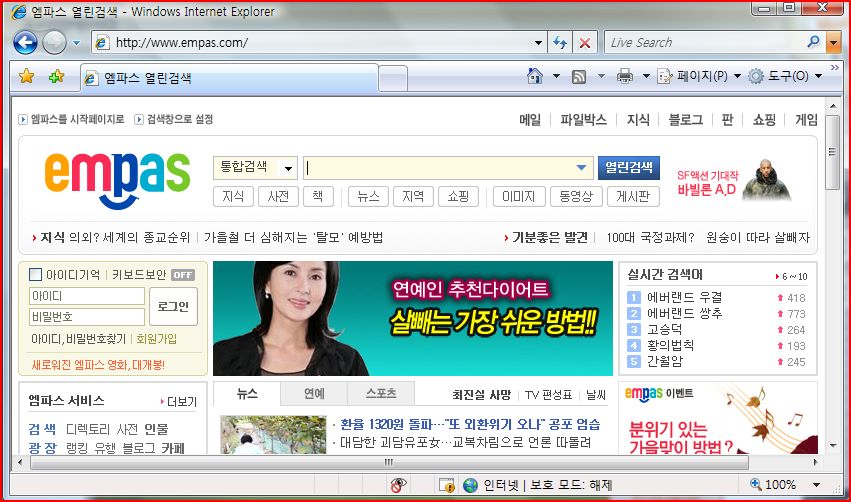Click the 아이디 input field
Image resolution: width=851 pixels, height=502 pixels.
point(87,296)
